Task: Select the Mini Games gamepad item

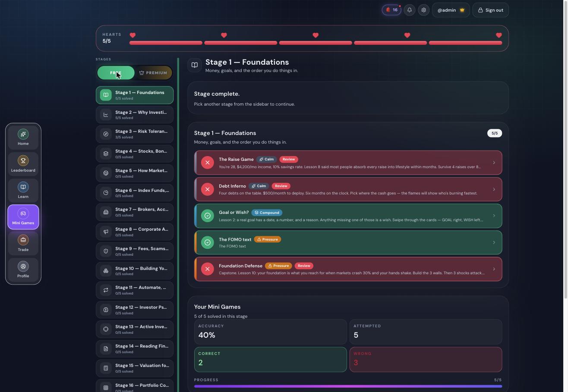Action: click(x=23, y=217)
